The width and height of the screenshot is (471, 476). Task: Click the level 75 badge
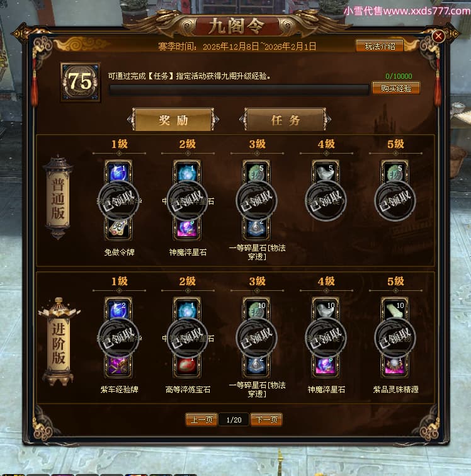pos(81,82)
